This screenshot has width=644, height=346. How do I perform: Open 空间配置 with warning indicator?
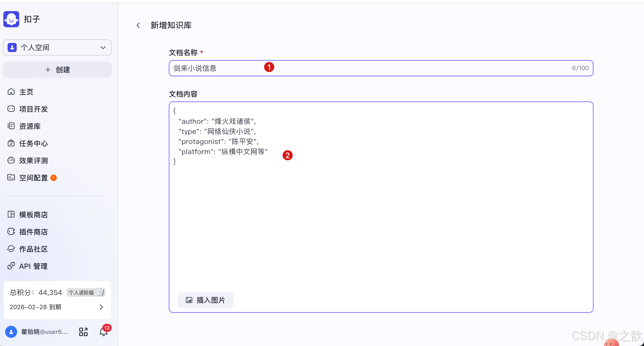tap(33, 178)
